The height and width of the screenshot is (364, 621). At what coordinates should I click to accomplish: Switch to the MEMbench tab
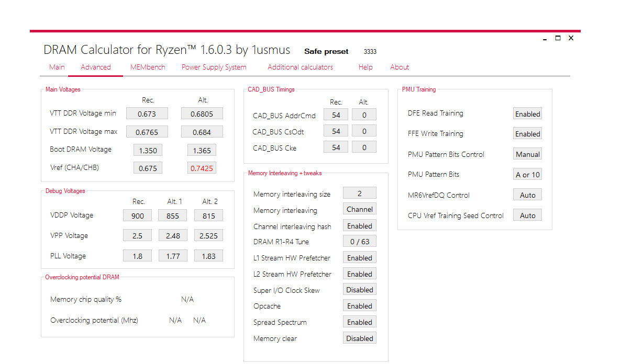(x=147, y=67)
